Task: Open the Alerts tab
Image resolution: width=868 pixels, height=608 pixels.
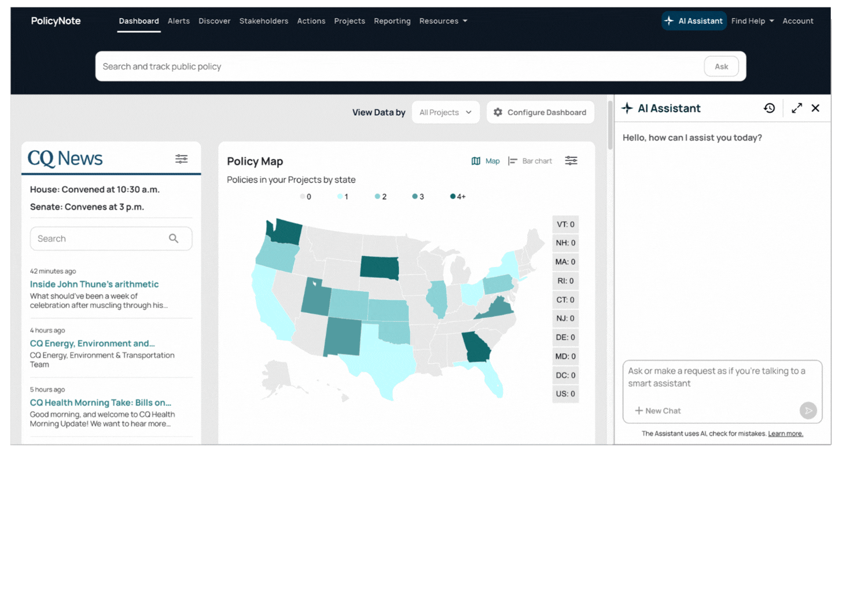Action: [x=179, y=21]
